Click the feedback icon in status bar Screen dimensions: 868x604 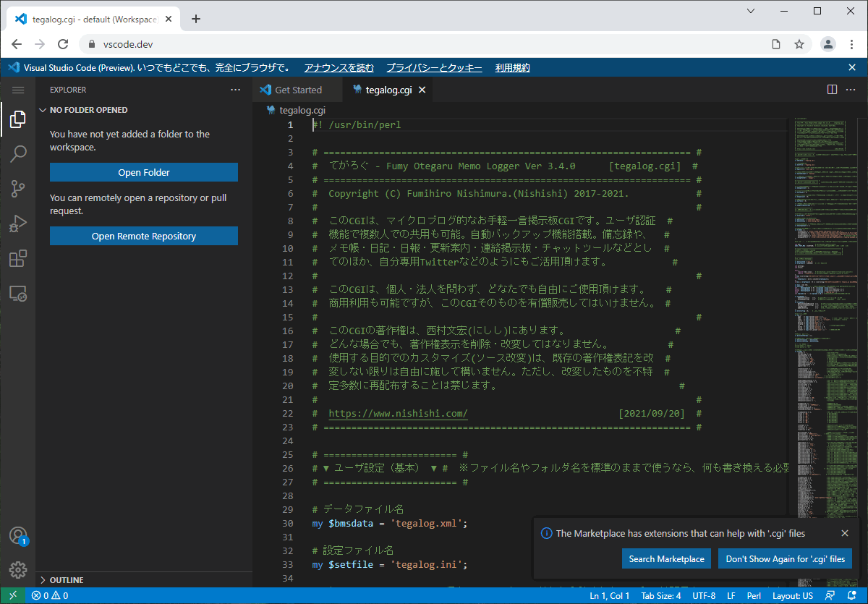coord(830,595)
